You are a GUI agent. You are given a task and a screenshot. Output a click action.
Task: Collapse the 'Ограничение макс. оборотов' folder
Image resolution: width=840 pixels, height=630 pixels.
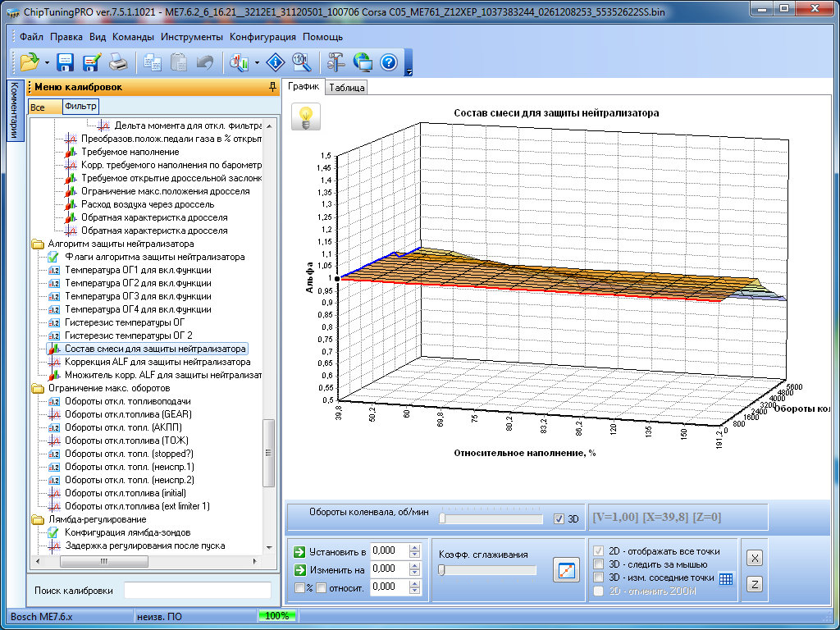(37, 388)
